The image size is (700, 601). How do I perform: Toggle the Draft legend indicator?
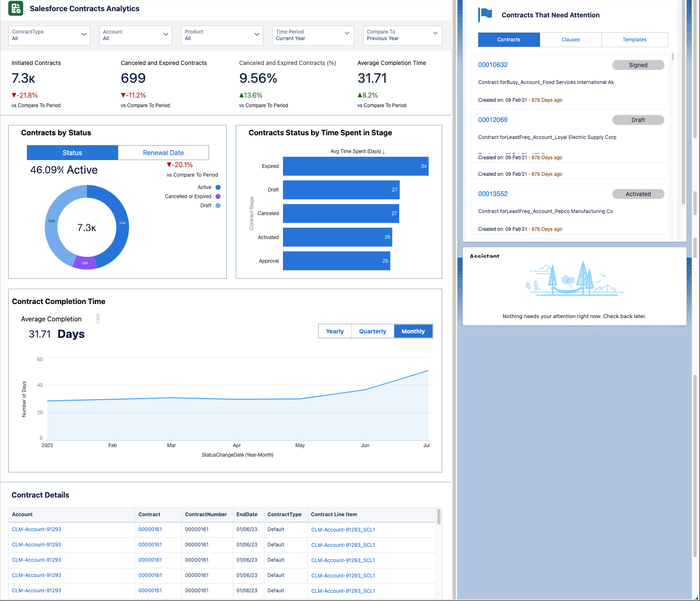pyautogui.click(x=218, y=206)
